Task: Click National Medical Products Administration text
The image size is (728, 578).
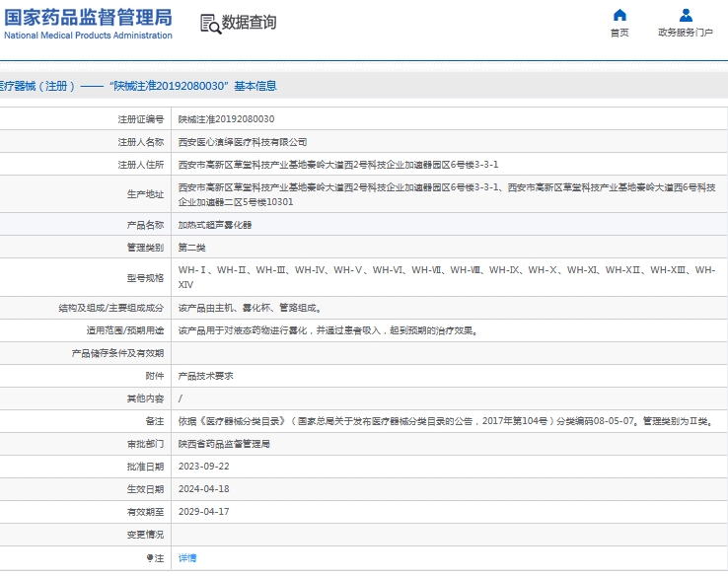Action: tap(88, 36)
